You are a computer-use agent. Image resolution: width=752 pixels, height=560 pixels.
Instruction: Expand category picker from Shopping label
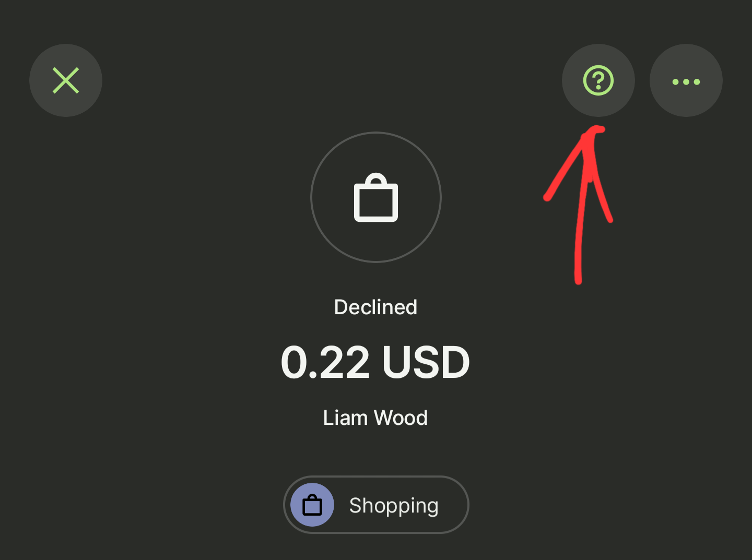point(394,505)
